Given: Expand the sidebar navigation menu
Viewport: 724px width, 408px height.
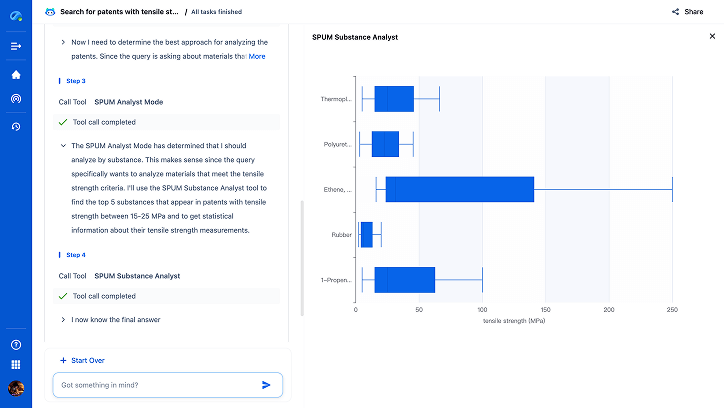Looking at the screenshot, I should point(16,47).
